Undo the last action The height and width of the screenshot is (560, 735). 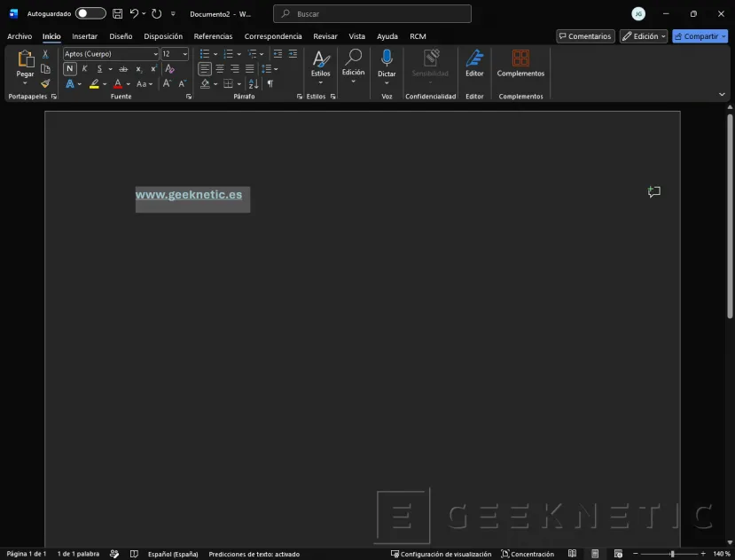[x=134, y=13]
